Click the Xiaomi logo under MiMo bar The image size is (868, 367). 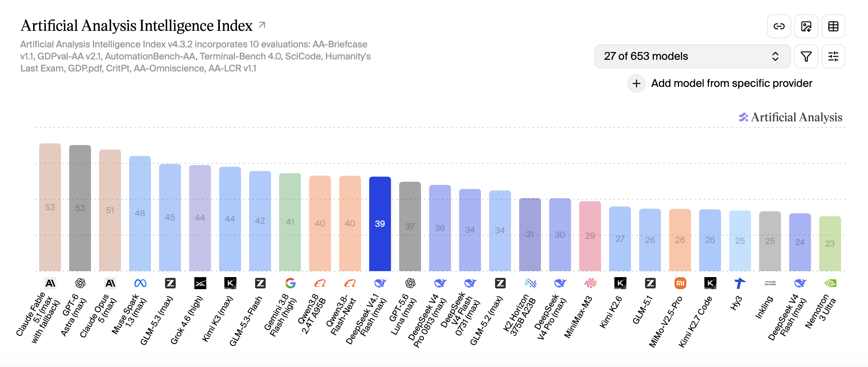click(680, 283)
